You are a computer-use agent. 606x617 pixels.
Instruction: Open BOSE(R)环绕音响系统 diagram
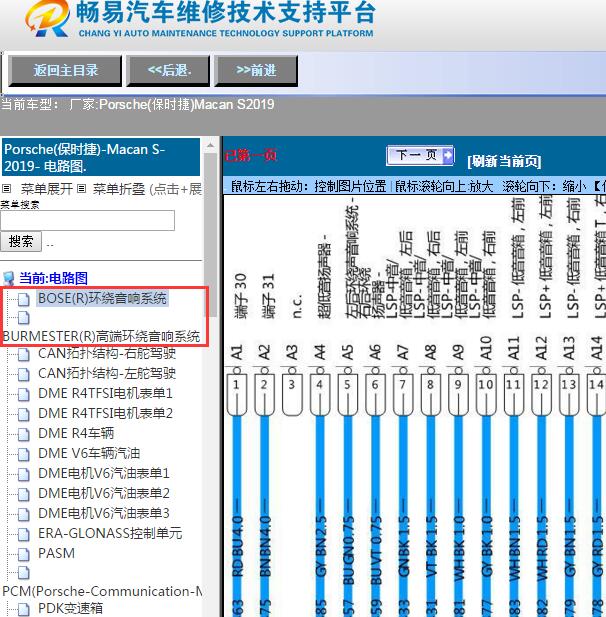pos(102,298)
